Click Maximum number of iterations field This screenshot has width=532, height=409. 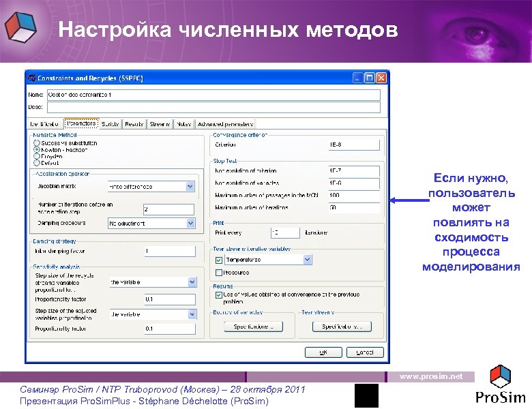click(x=354, y=207)
